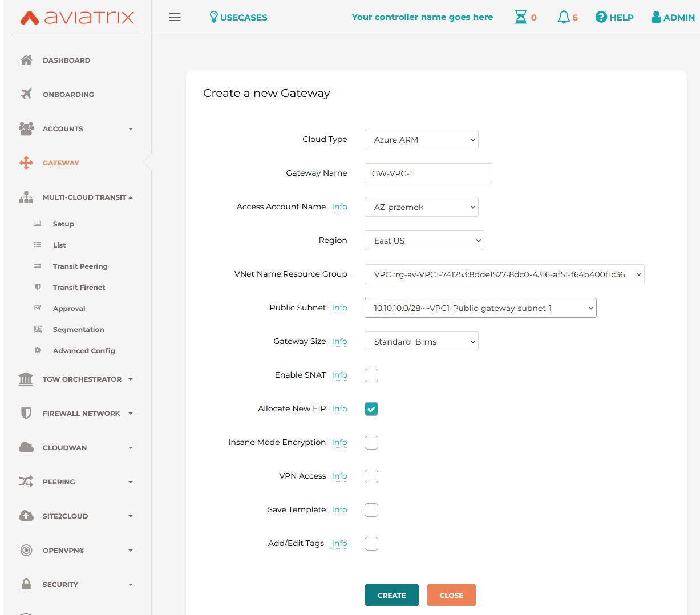
Task: Open the Advanced Config submenu item
Action: tap(84, 350)
